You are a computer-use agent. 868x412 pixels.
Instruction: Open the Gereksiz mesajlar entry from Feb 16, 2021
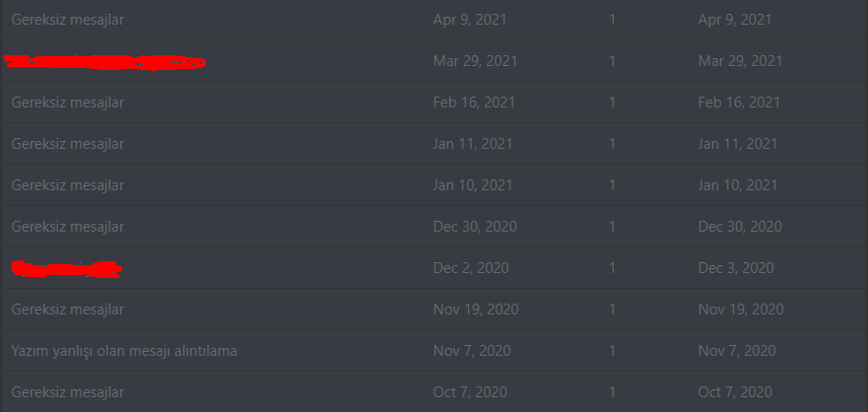tap(68, 103)
